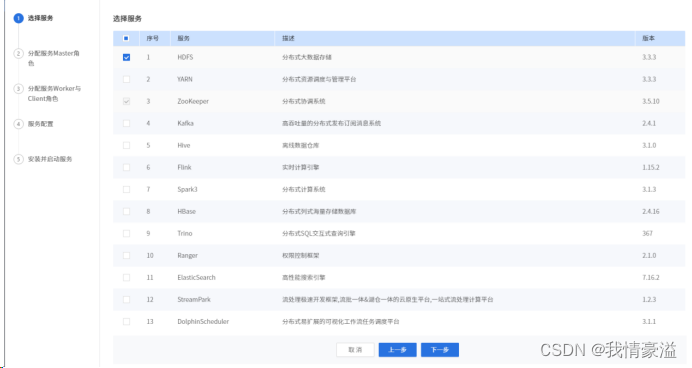Open the 分配服务Worker与Client角色 step label
Viewport: 692px width, 368px height.
[x=54, y=94]
